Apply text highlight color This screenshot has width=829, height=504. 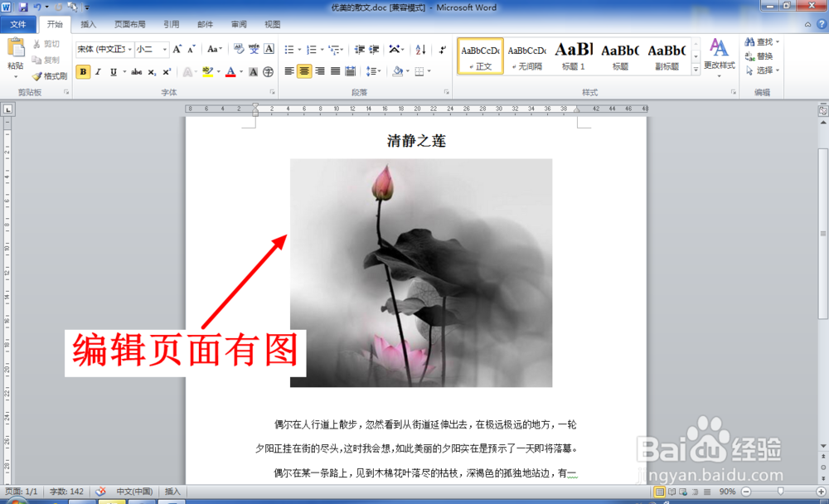208,72
